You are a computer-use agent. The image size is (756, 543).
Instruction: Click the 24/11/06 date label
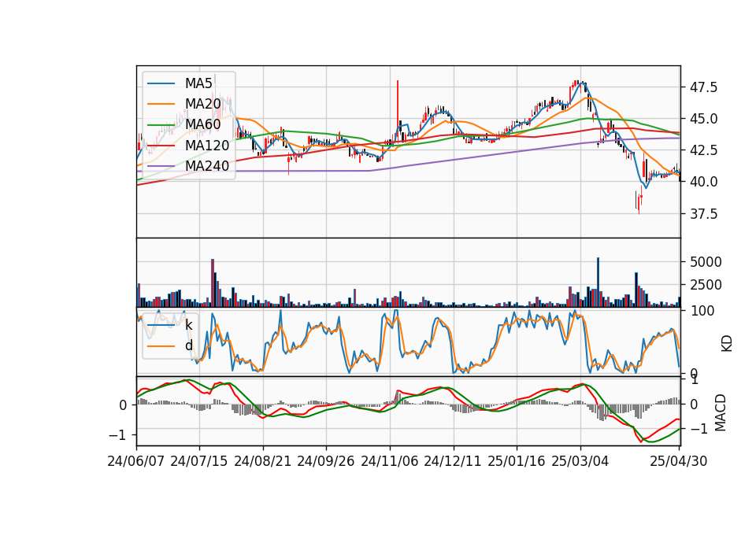pyautogui.click(x=390, y=462)
